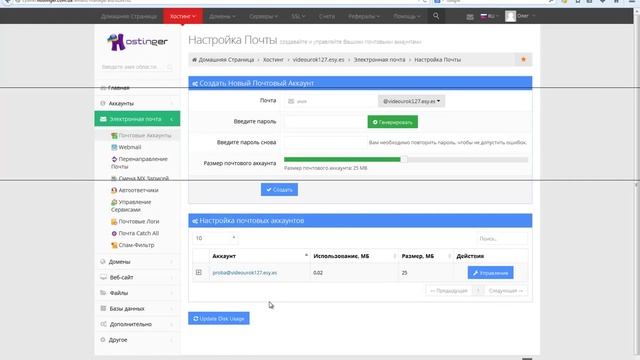Image resolution: width=640 pixels, height=360 pixels.
Task: Click the Следующая pagination button
Action: coord(506,291)
